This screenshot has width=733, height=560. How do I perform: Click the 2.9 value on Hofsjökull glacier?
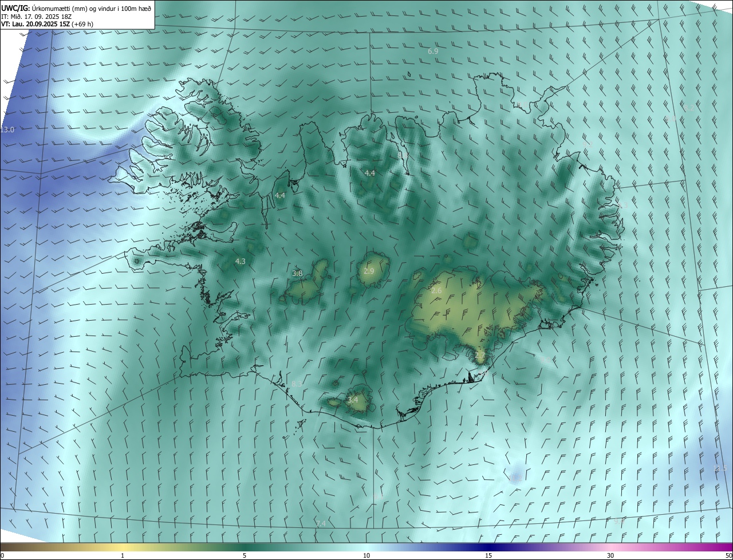click(369, 271)
